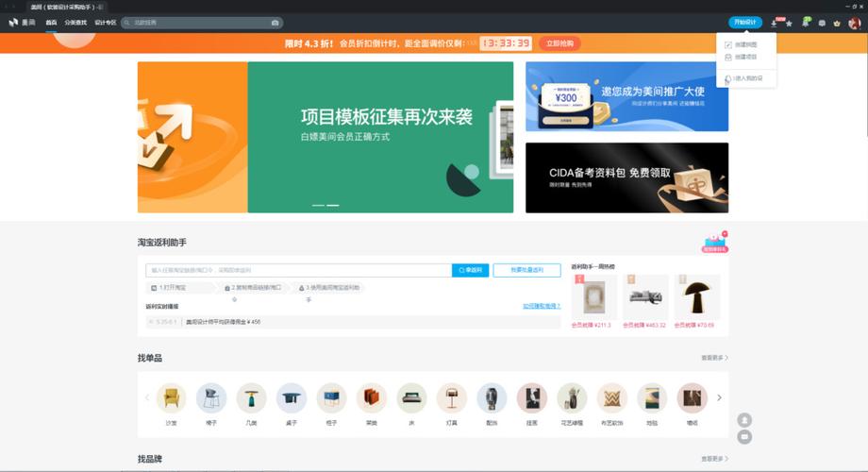Select the 花艺绿植 plants category icon
Screen dimensions: 868x472
click(572, 397)
